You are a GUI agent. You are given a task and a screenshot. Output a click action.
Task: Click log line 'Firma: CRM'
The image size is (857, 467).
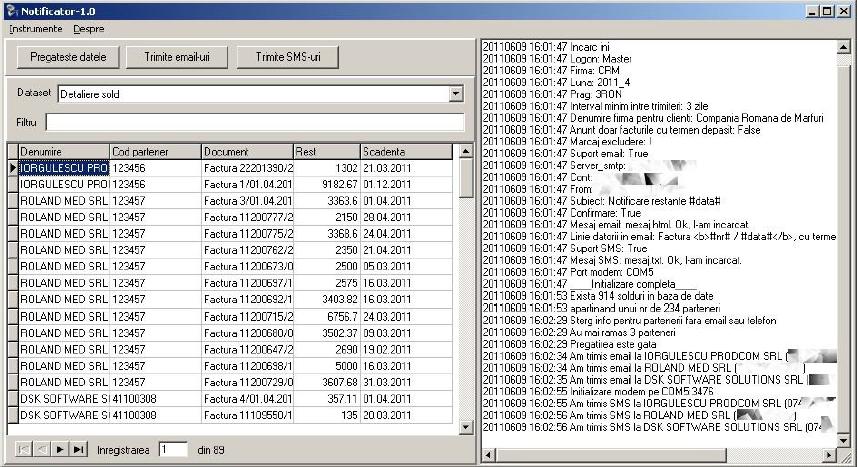coord(551,71)
